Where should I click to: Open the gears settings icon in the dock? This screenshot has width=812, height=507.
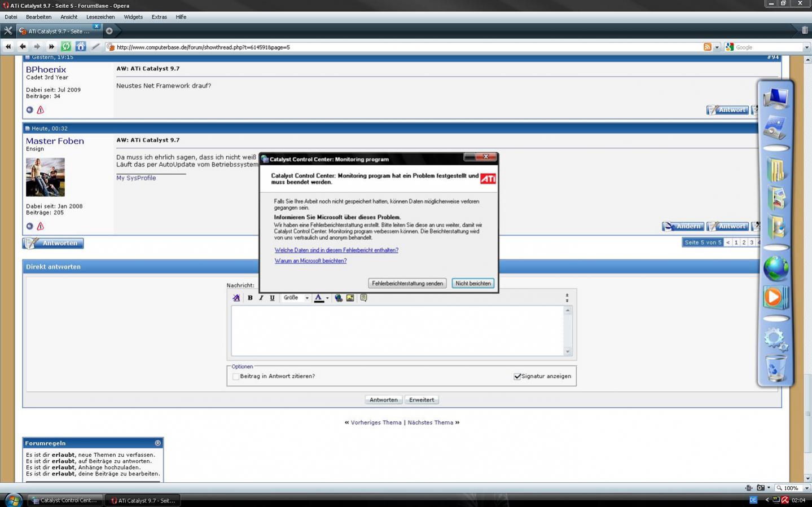[x=776, y=340]
